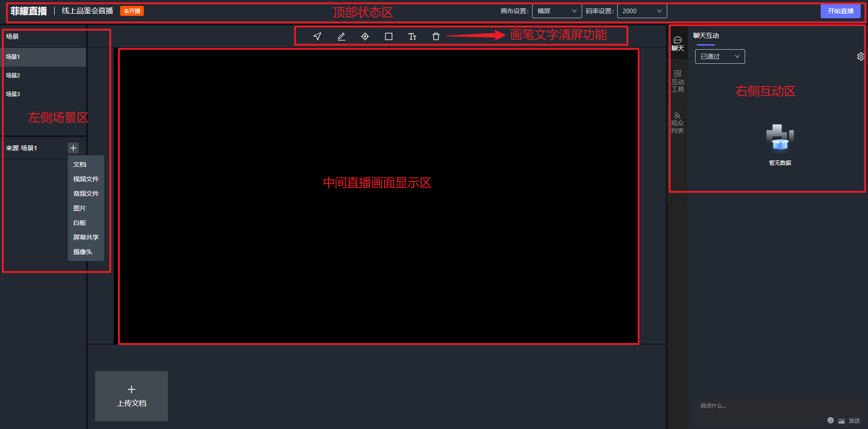Image resolution: width=868 pixels, height=429 pixels.
Task: Click the plus icon to add a source
Action: click(73, 148)
